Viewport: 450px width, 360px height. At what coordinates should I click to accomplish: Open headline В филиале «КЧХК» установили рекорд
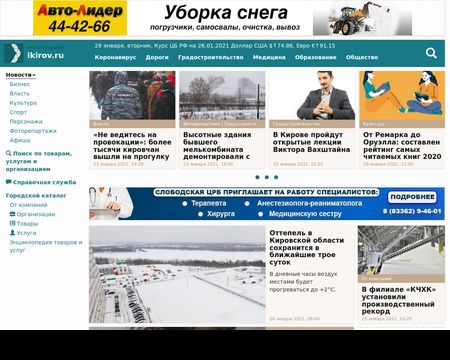[x=399, y=300]
